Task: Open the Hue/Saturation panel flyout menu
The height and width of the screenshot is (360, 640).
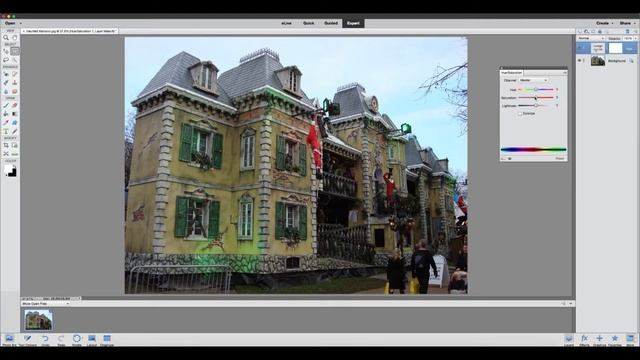Action: coord(565,72)
